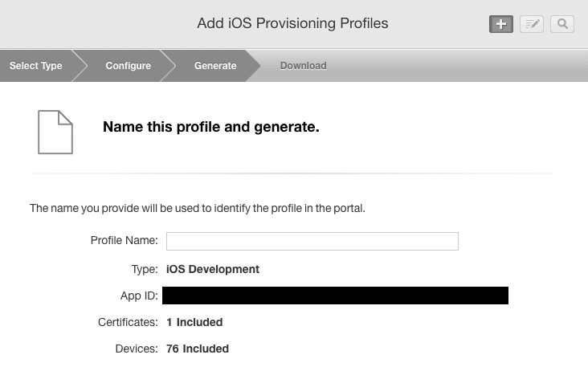Click the portal description sentence
The image size is (588, 371).
(x=198, y=208)
